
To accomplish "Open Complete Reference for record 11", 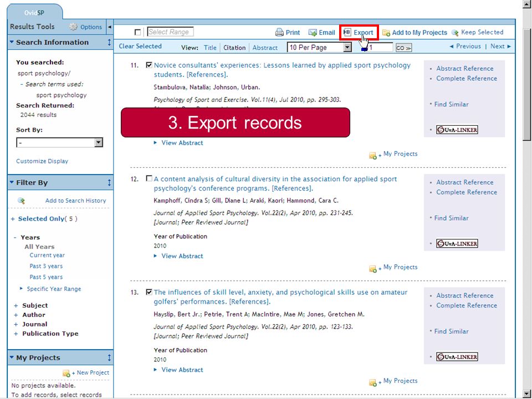I will click(467, 78).
